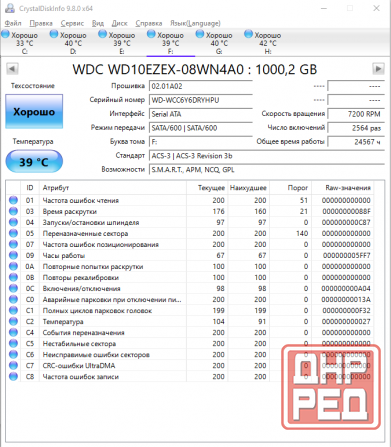Viewport: 391px width, 447px height.
Task: Click the SATA/600 transfer mode field
Action: point(201,128)
